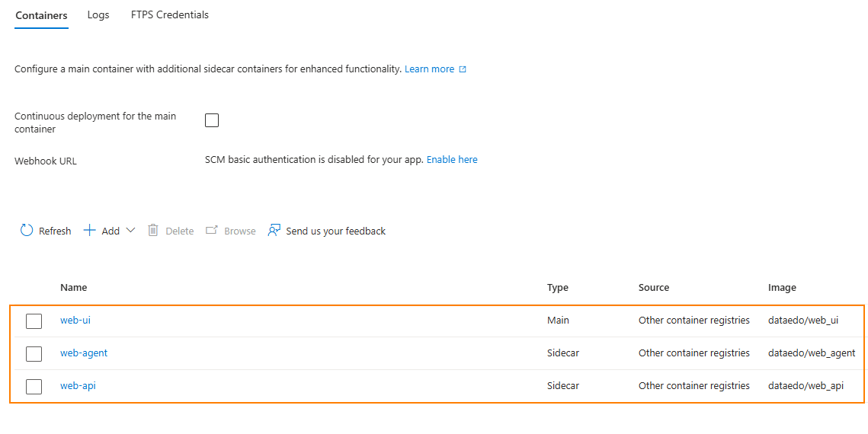Select the Containers tab
Image resolution: width=868 pixels, height=434 pixels.
[41, 15]
